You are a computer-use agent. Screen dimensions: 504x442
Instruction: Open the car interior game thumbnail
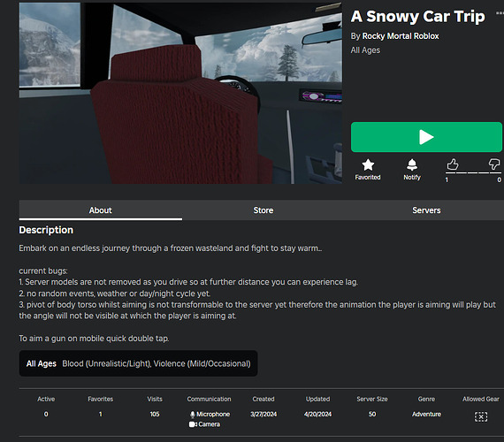tap(180, 93)
